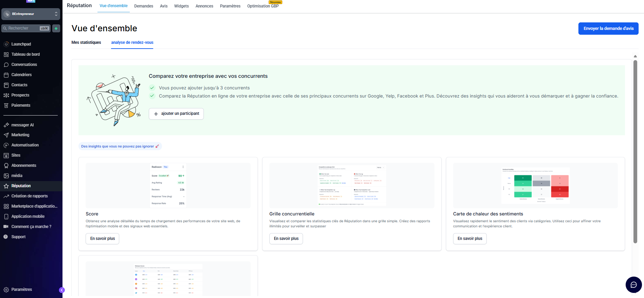644x298 pixels.
Task: Open the Réputation star icon
Action: click(6, 186)
